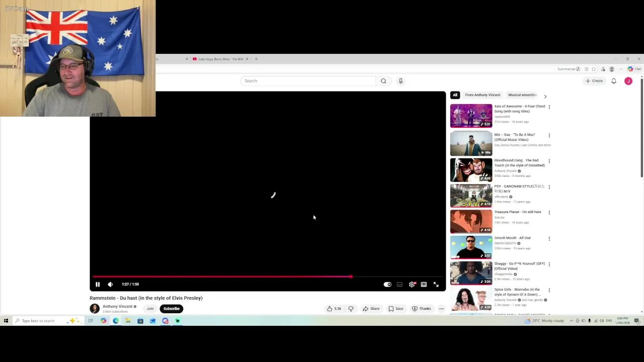The height and width of the screenshot is (362, 644).
Task: Show next filter chips arrow
Action: [x=545, y=96]
